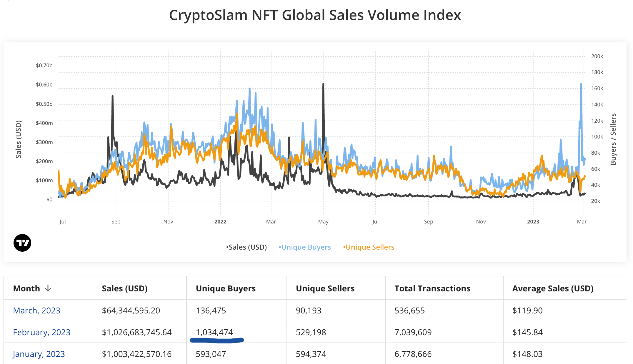Sort table by Month column header
The height and width of the screenshot is (364, 633).
point(27,288)
